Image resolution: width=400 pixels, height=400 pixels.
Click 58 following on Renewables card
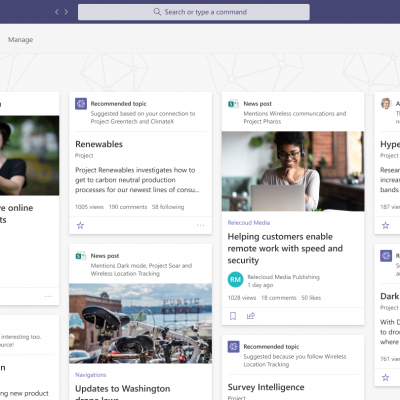[168, 207]
